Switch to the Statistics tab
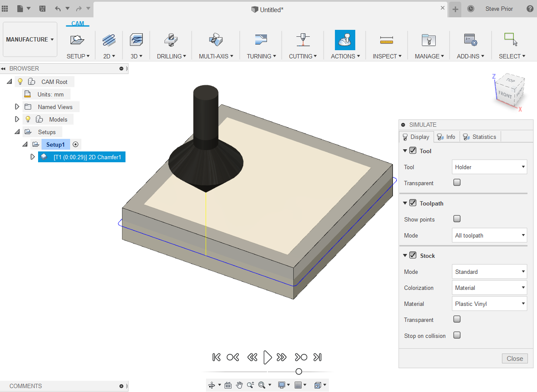This screenshot has width=537, height=392. (479, 137)
